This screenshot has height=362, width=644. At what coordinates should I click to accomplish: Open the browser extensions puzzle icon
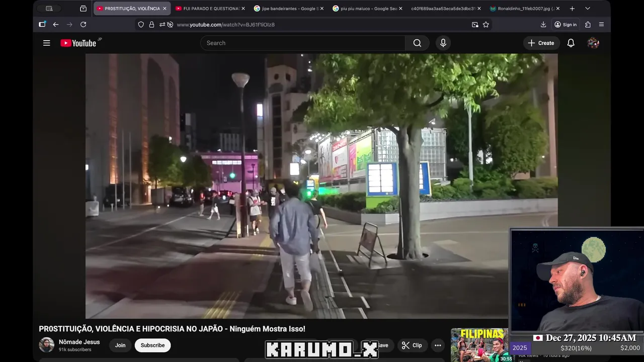588,25
